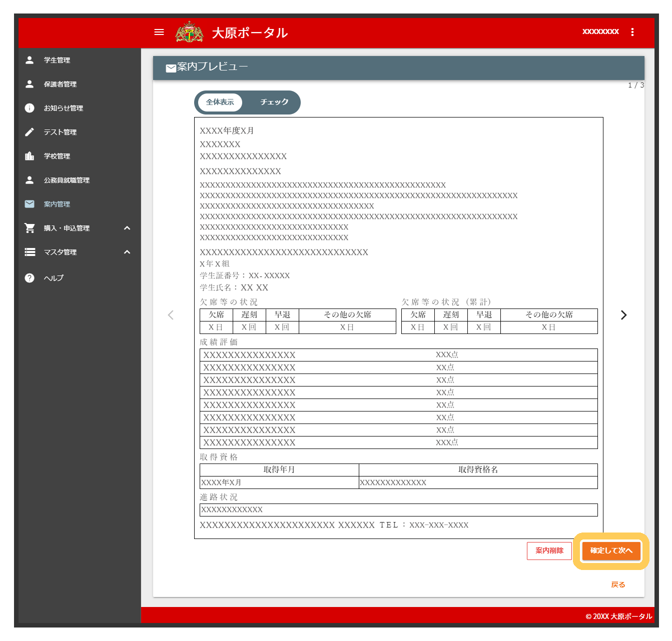Click the X年X組 class line
The width and height of the screenshot is (672, 641).
(x=215, y=263)
